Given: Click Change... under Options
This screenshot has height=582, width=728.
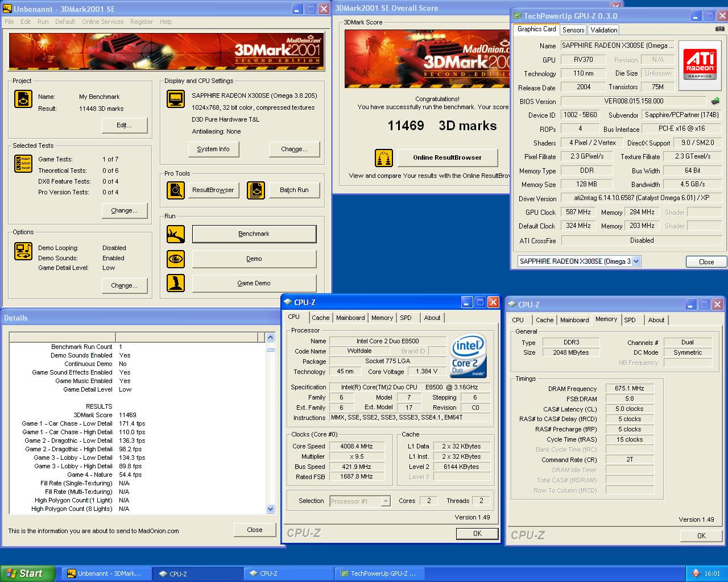Looking at the screenshot, I should [x=124, y=285].
